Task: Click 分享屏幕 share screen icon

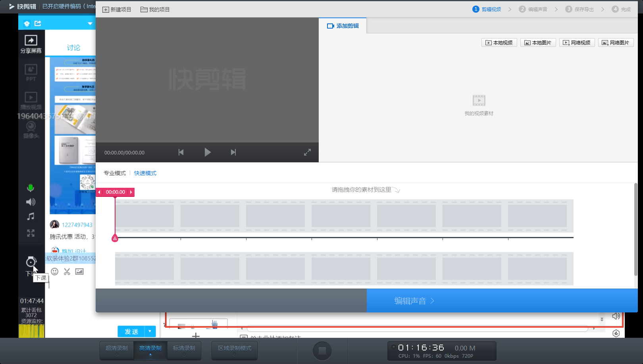Action: (31, 44)
